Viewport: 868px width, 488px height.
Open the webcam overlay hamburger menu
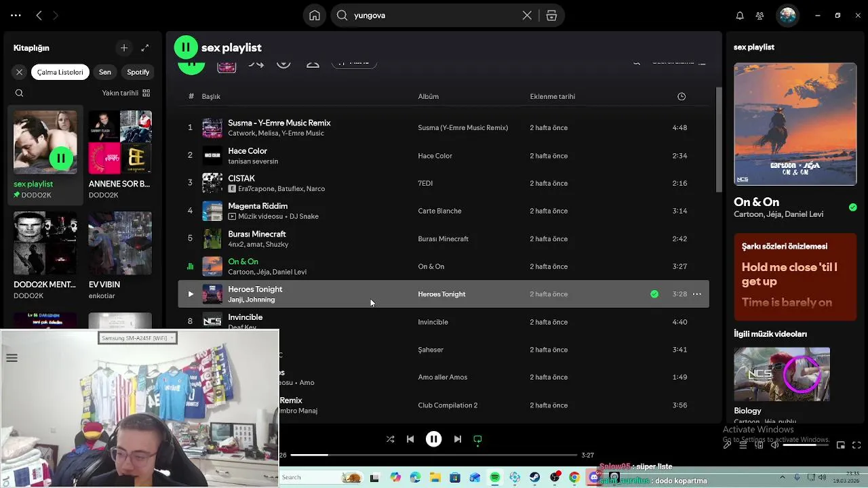point(12,358)
